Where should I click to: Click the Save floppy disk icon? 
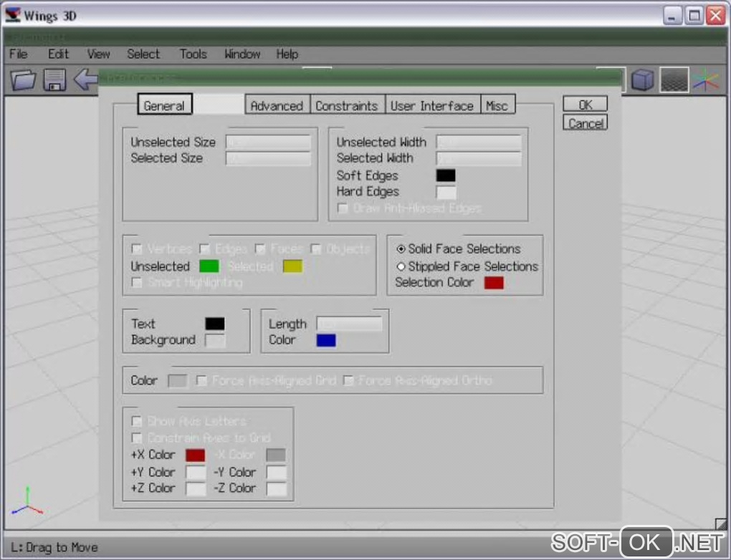point(54,79)
